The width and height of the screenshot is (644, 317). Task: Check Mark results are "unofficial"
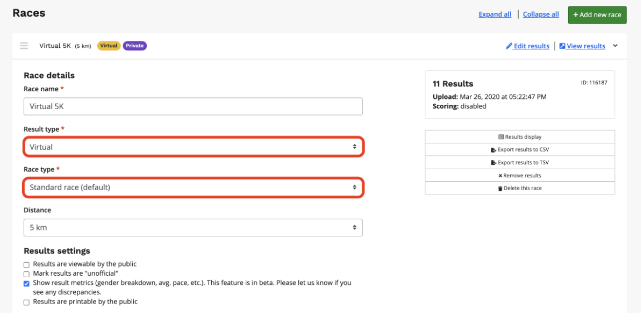pos(26,275)
